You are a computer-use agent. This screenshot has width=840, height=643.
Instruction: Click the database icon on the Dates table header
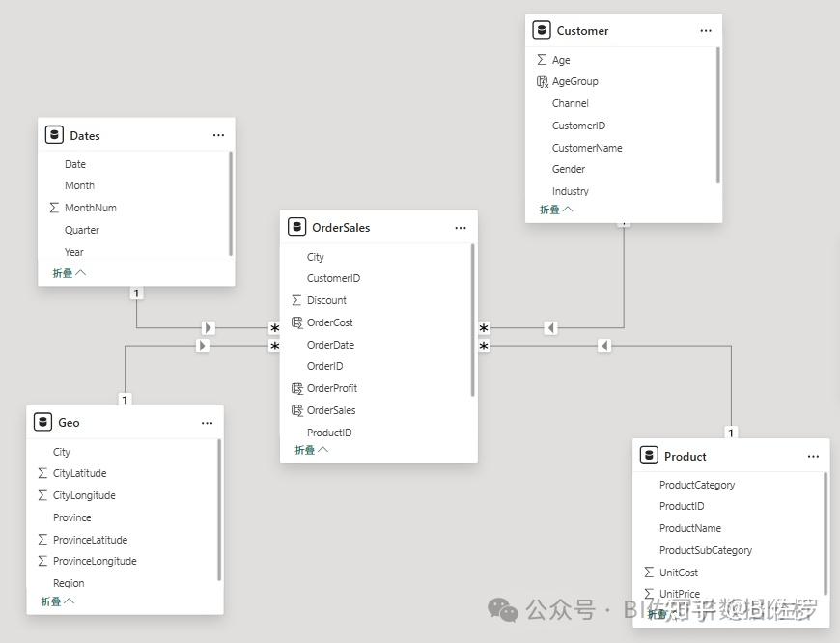point(54,135)
